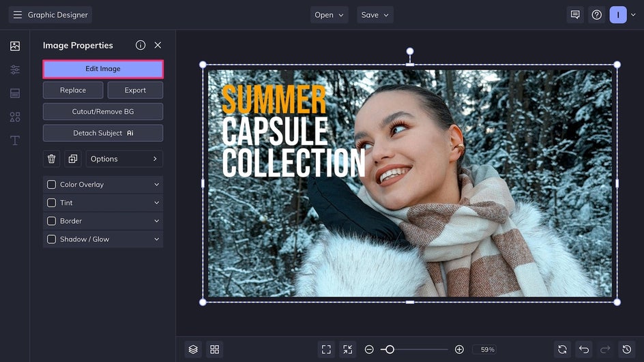Click the top-right resize handle

pos(617,65)
